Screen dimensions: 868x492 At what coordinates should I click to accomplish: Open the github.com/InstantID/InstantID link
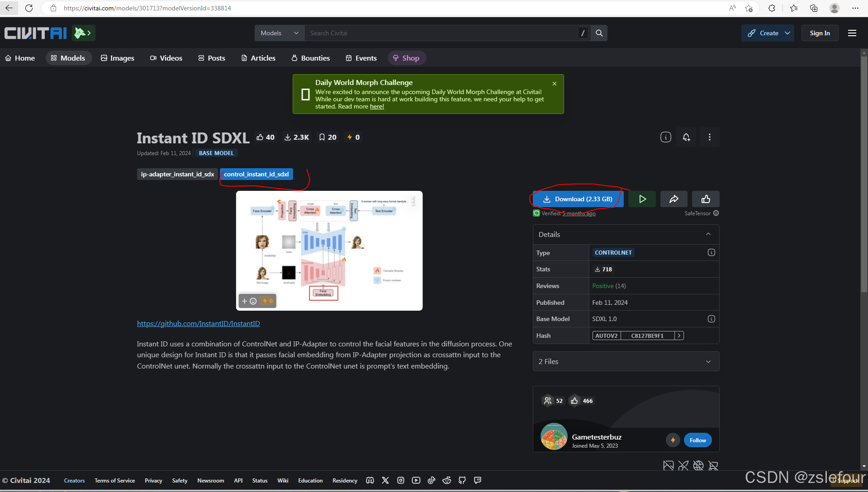tap(199, 323)
